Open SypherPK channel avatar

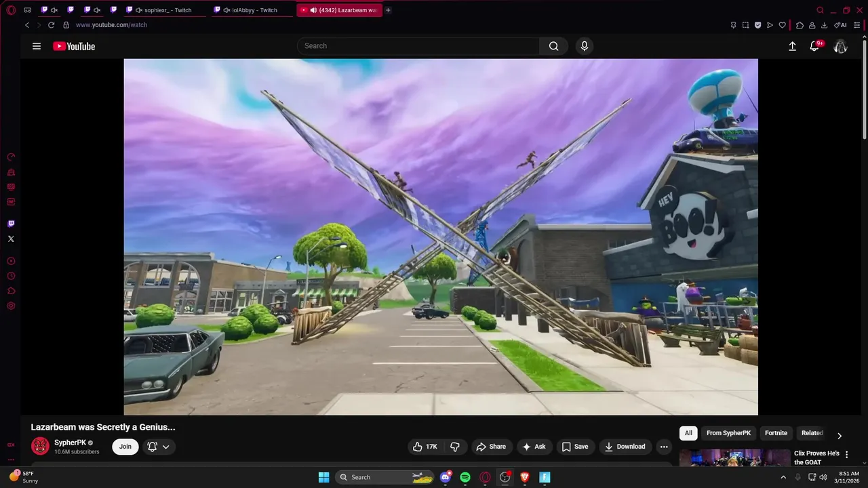(x=40, y=446)
